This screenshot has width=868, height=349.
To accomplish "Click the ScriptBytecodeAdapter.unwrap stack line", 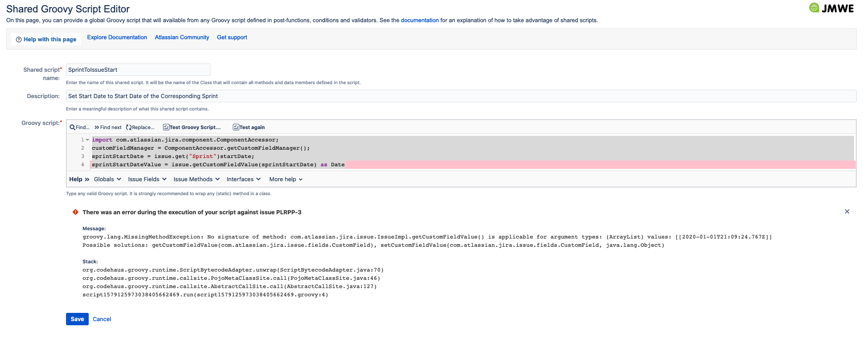I will click(233, 270).
